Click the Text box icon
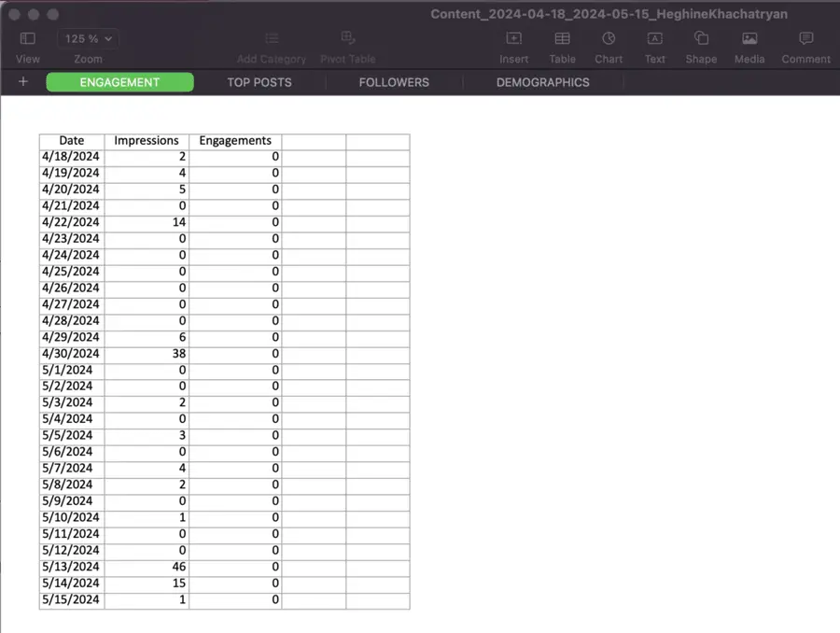840x633 pixels. 654,38
